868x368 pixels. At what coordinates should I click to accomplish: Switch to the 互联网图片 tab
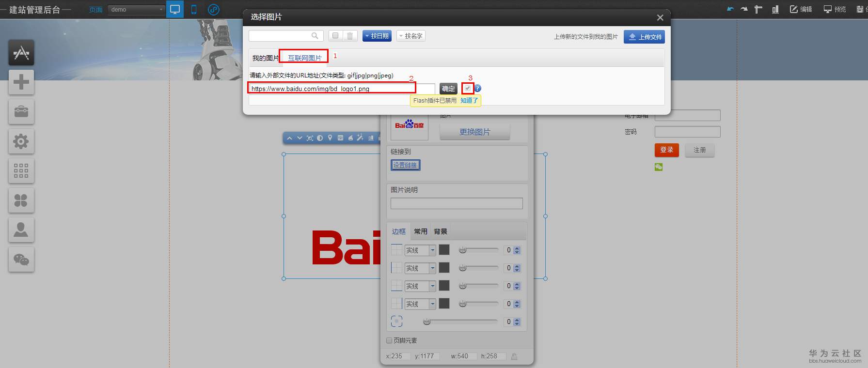(x=305, y=58)
